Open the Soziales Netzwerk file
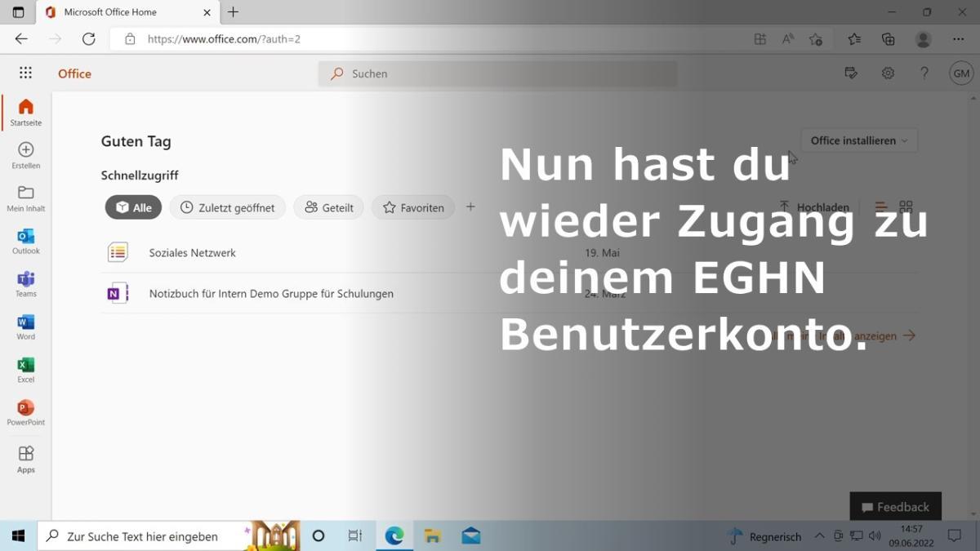Screen dimensions: 980x551 [x=192, y=253]
